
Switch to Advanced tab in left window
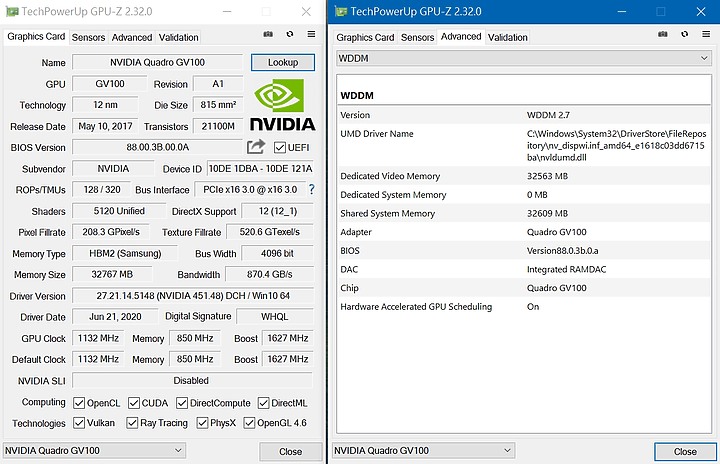coord(132,38)
